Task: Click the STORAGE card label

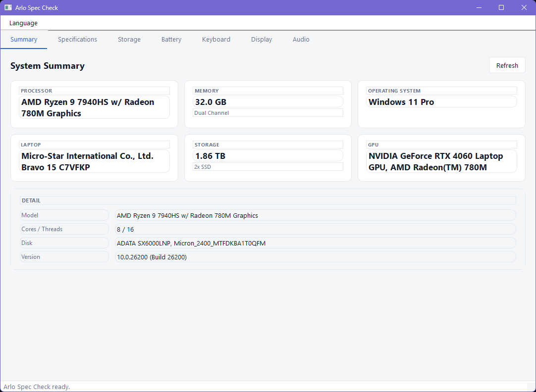Action: [268, 145]
